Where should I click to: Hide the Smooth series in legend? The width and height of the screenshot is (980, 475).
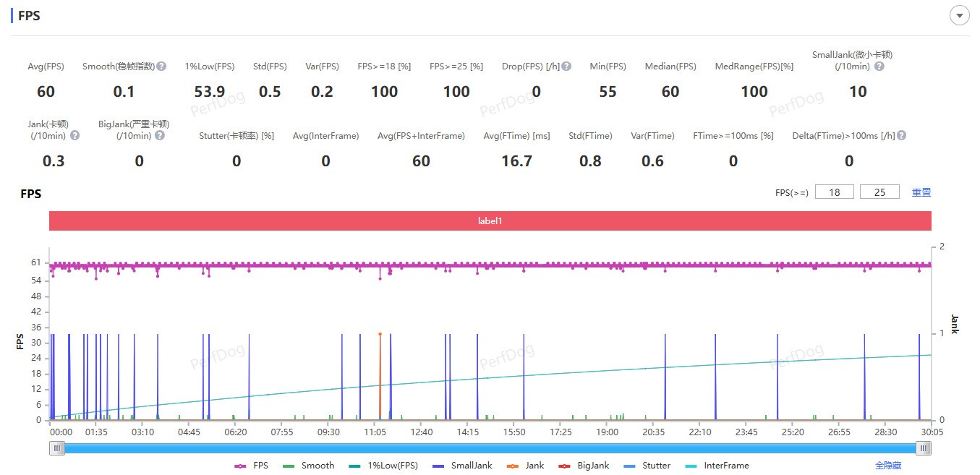click(x=309, y=466)
